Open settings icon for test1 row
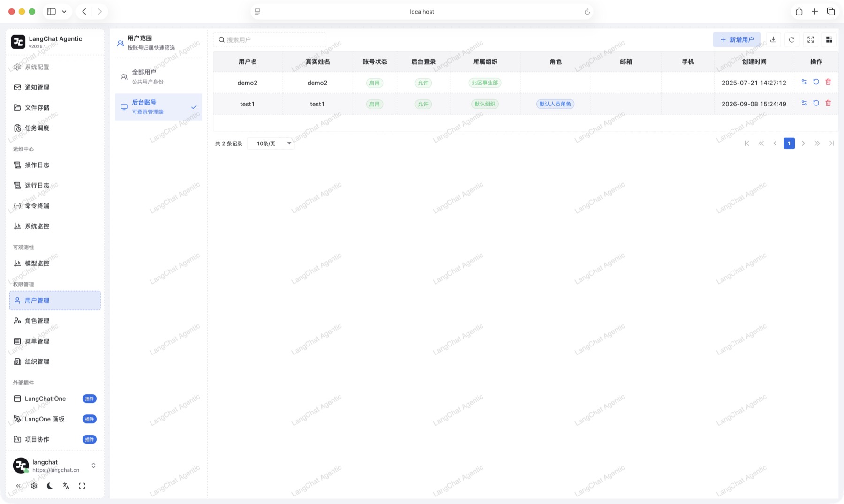 coord(804,103)
